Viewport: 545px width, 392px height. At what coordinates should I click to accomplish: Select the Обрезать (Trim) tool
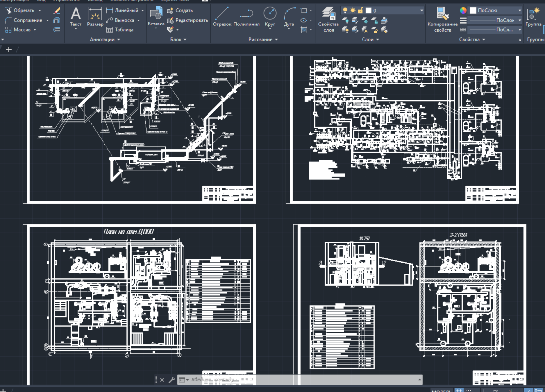click(x=20, y=10)
